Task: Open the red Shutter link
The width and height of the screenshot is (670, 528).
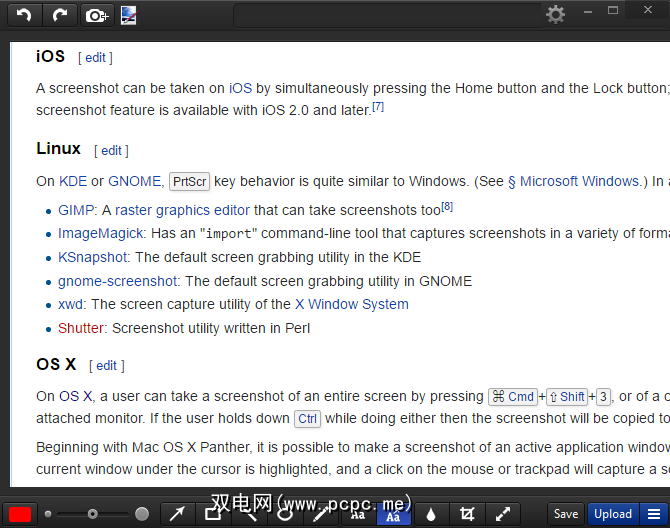Action: point(81,328)
